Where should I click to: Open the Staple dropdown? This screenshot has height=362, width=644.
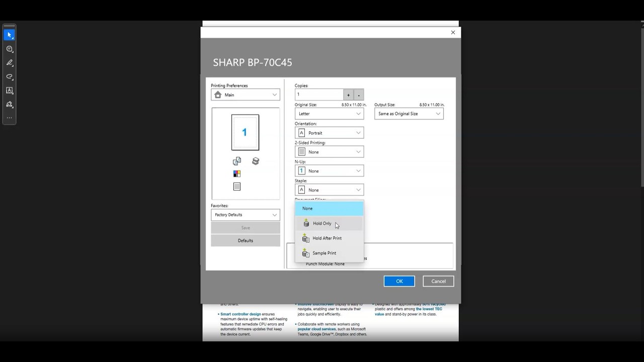click(x=329, y=190)
